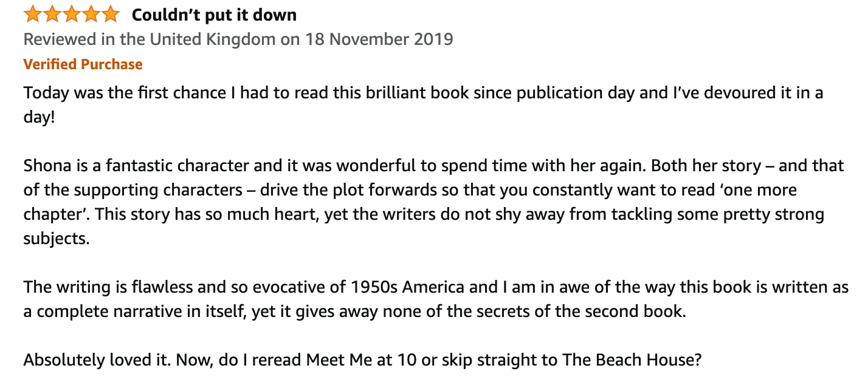
Task: Click the word "subjects." ending second paragraph
Action: tap(57, 239)
